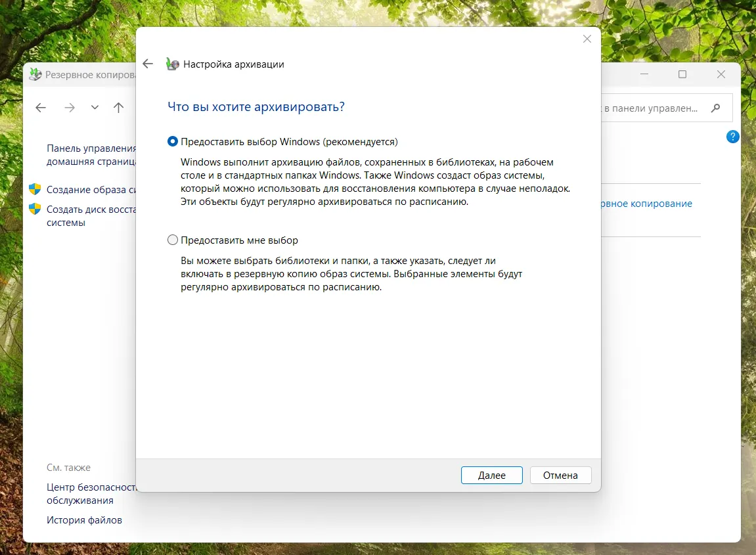Click the shield icon beside 'Создание образа системы'

(35, 190)
